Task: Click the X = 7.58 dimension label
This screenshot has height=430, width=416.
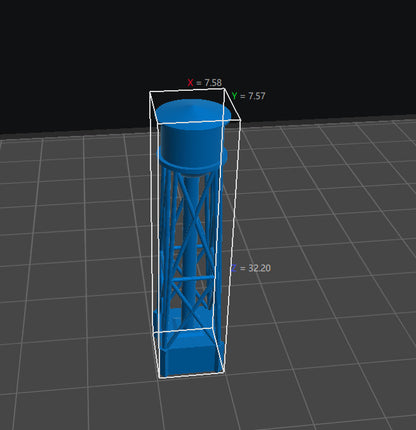Action: point(205,83)
